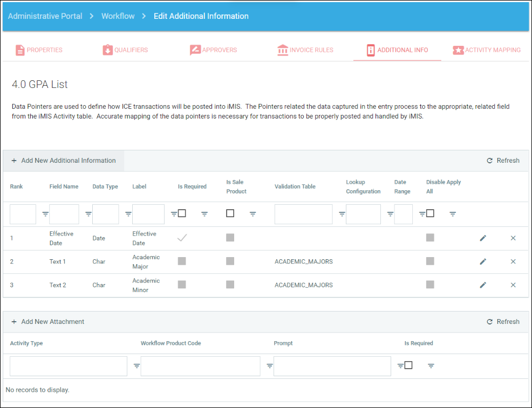Screen dimensions: 532x408
Task: Switch to the Qualifiers tab
Action: tap(125, 50)
